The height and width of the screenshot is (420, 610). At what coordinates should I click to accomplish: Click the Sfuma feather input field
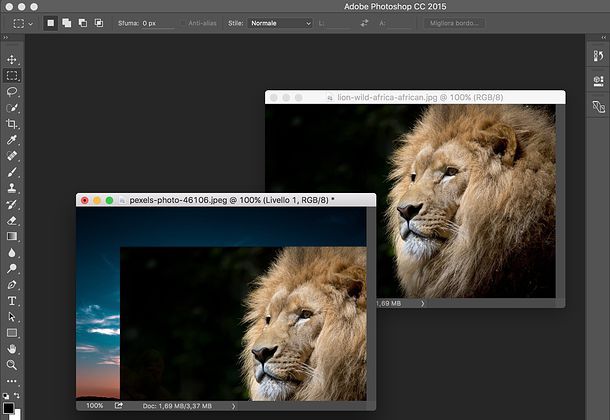(x=158, y=22)
